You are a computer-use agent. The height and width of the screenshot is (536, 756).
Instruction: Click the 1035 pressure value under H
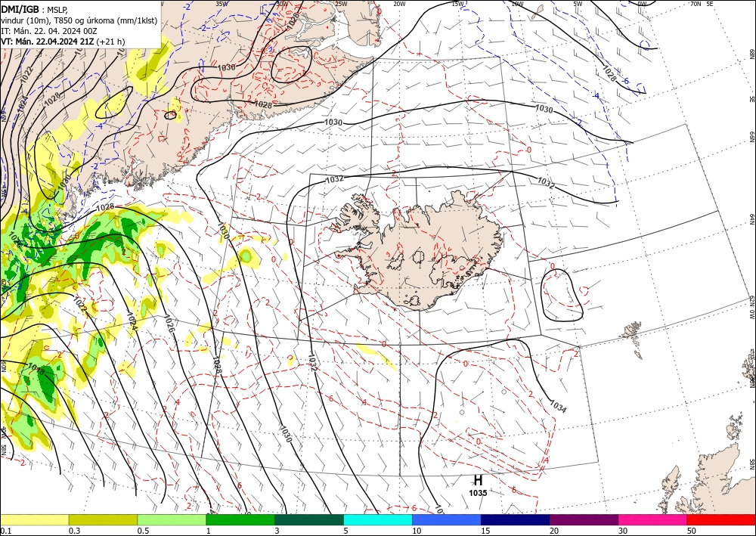click(478, 493)
